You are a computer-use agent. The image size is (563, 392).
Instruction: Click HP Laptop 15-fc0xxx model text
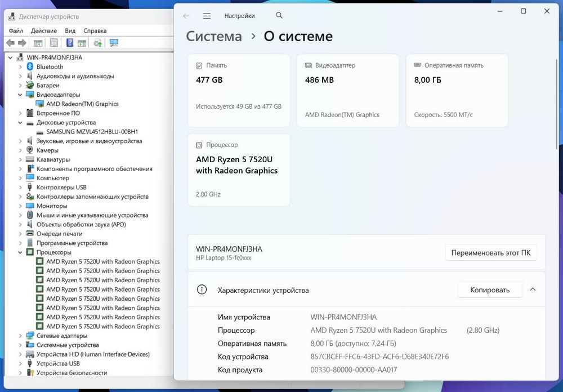(224, 258)
